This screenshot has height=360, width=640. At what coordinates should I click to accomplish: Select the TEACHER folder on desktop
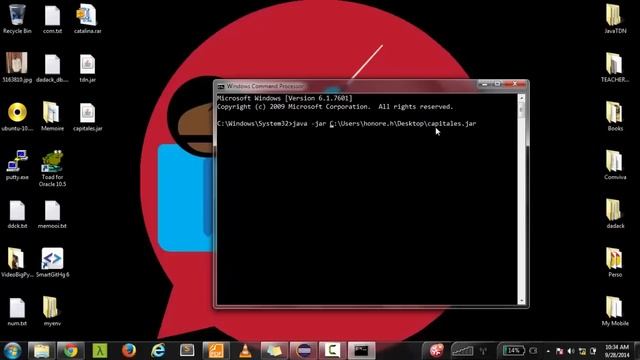615,67
